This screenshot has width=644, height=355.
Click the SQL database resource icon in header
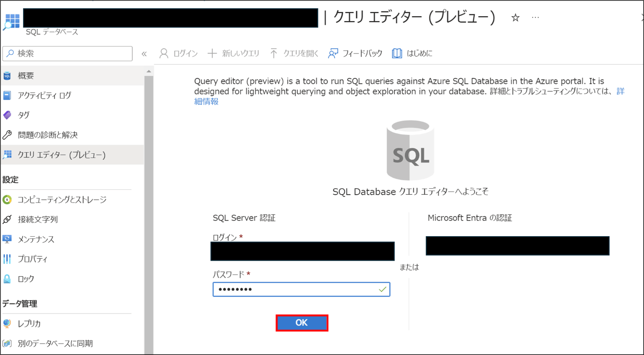11,22
